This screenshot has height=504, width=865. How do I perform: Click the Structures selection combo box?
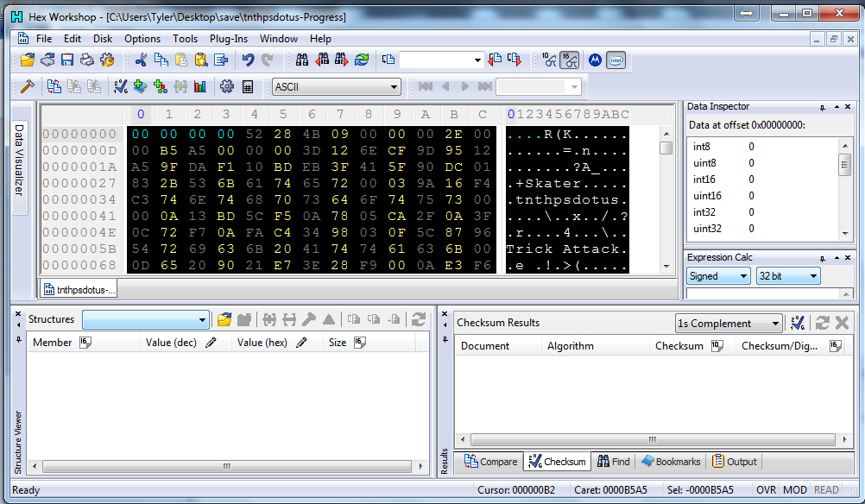pos(145,319)
